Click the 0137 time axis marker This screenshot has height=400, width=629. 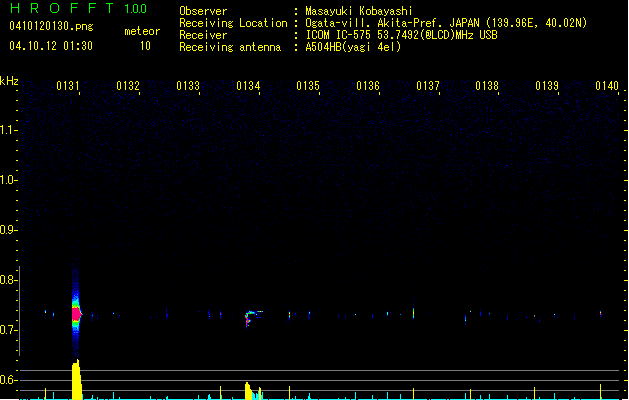tap(428, 86)
